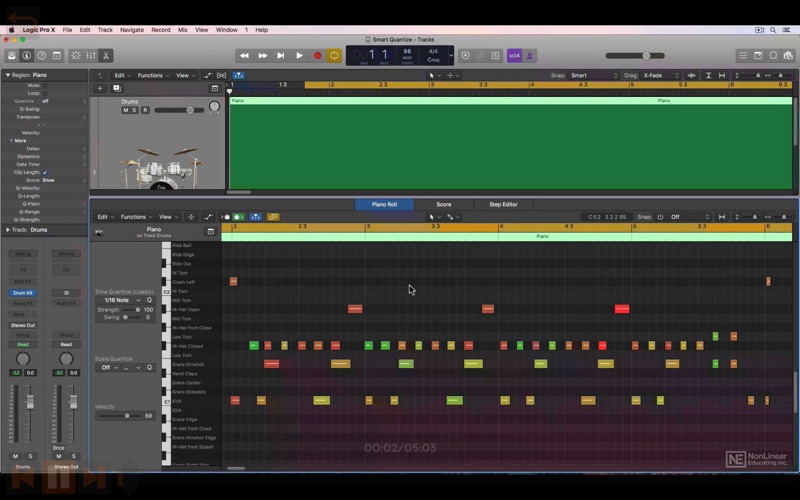Open the Spotlight search icon in menu bar
This screenshot has height=500, width=800.
(773, 30)
